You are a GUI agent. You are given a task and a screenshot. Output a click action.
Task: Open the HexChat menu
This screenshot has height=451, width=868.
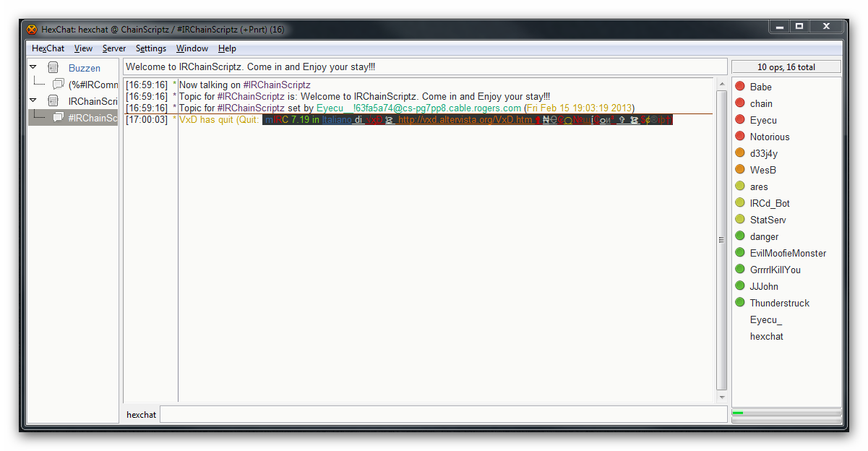pyautogui.click(x=48, y=48)
